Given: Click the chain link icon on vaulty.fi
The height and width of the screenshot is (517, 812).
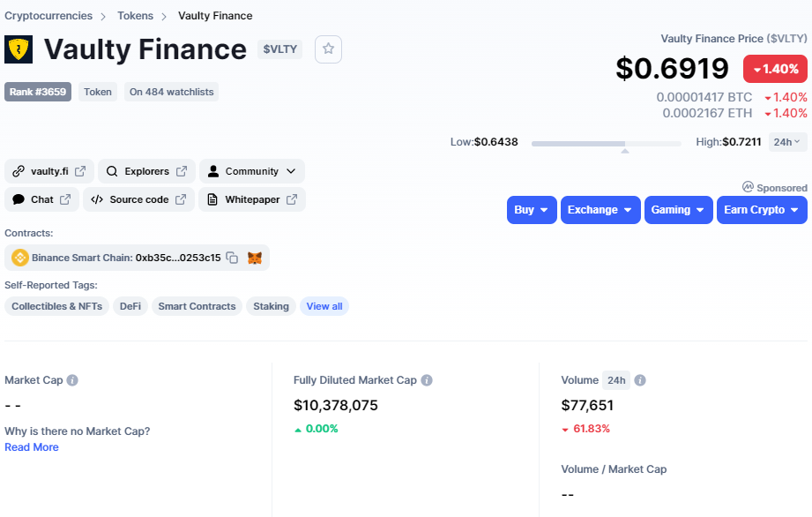Looking at the screenshot, I should click(19, 171).
